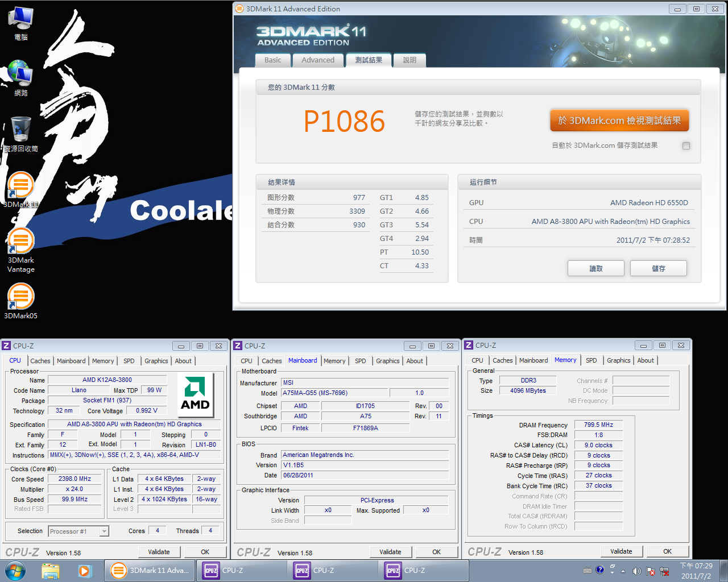Click the 物理分數 value 3309
Viewport: 728px width, 582px height.
357,211
